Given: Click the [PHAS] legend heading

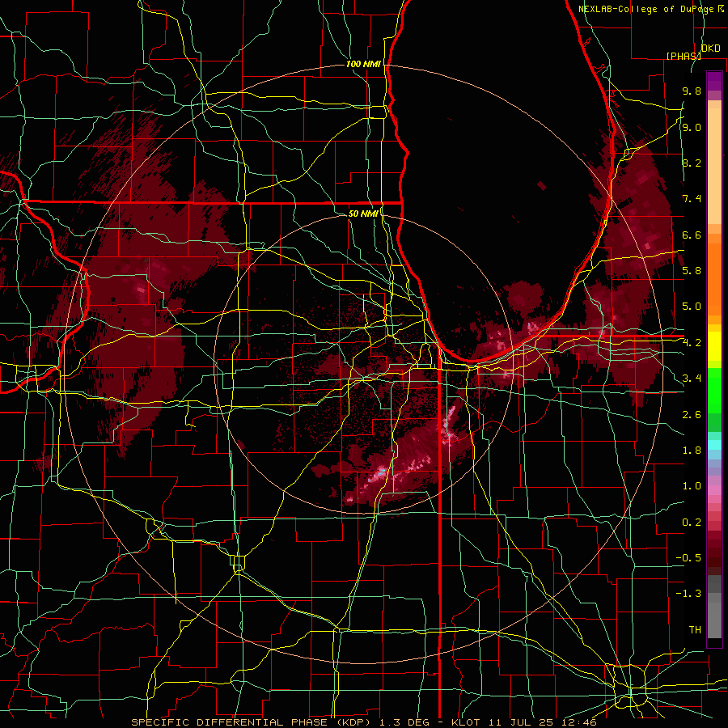Looking at the screenshot, I should [684, 56].
